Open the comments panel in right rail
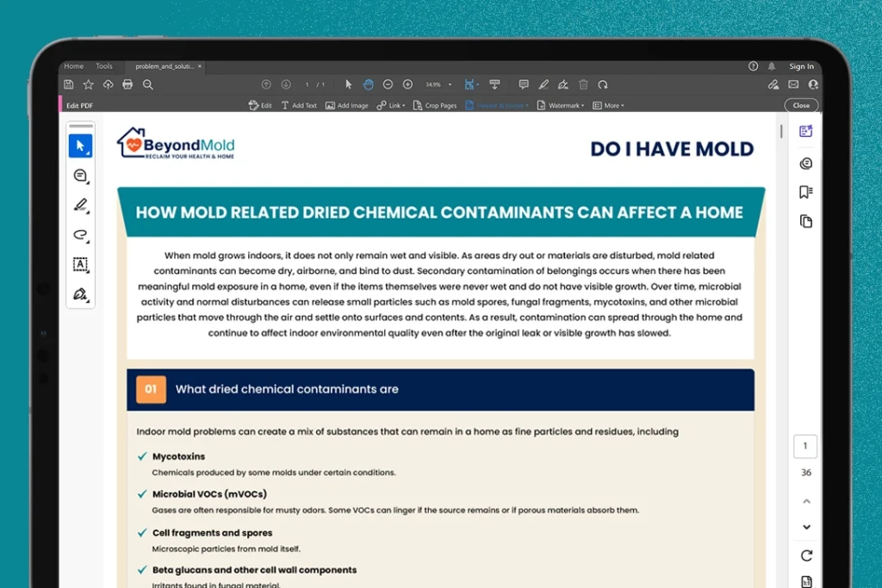This screenshot has width=882, height=588. pos(805,164)
